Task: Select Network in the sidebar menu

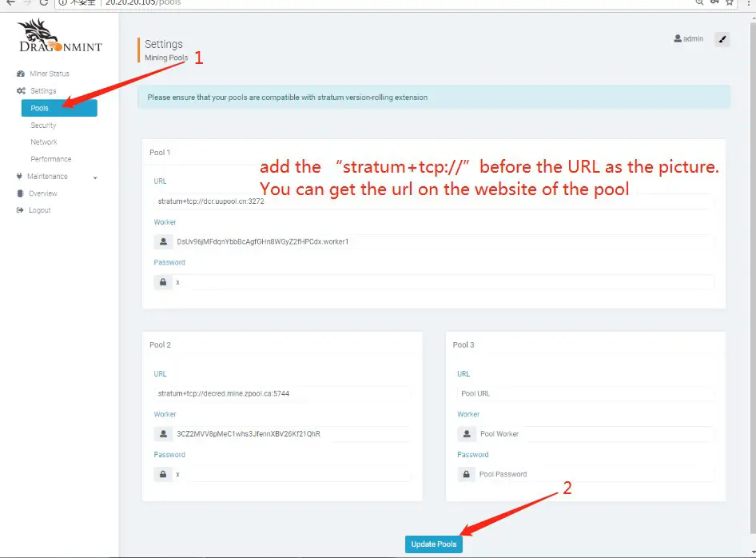Action: pos(44,141)
